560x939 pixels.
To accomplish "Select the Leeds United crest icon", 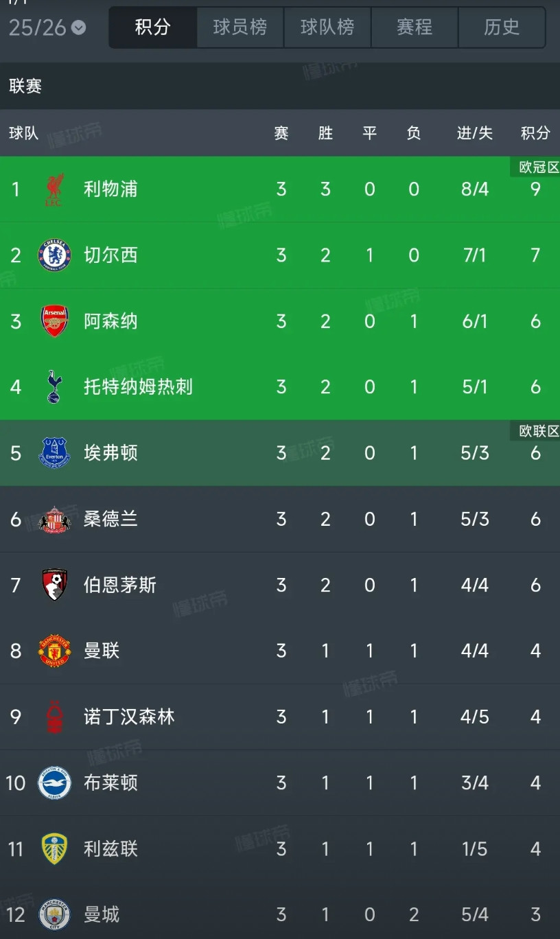I will click(x=54, y=848).
